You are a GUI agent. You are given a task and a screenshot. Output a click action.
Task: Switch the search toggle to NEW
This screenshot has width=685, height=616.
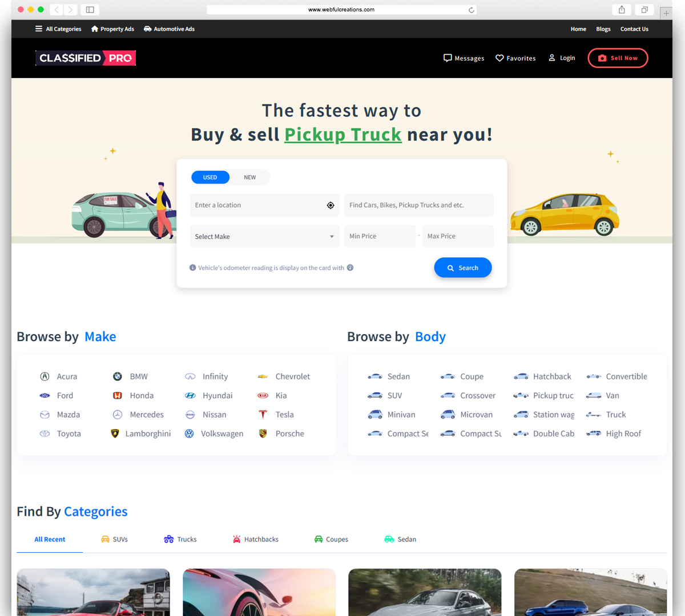[250, 177]
